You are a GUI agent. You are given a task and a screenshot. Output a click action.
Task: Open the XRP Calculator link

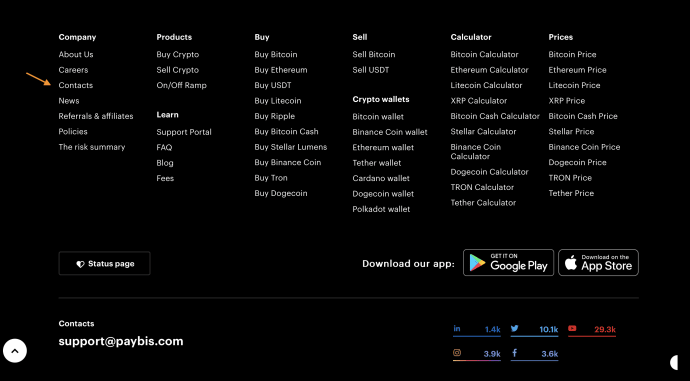tap(479, 101)
